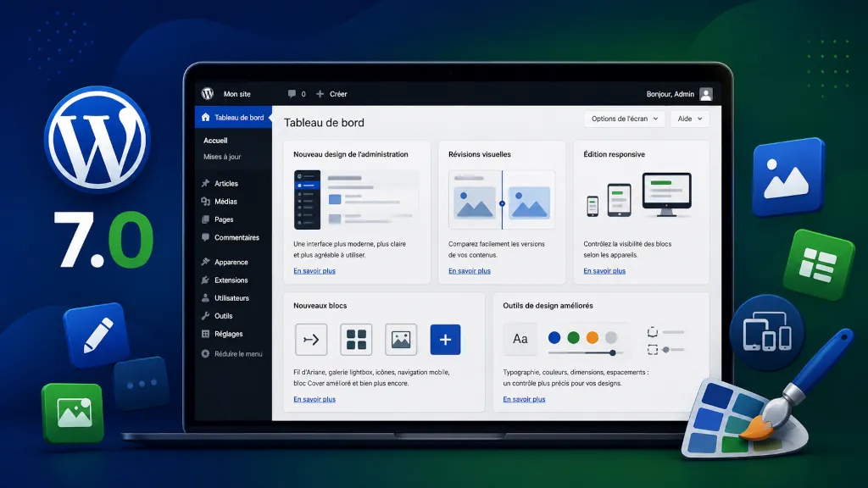Screen dimensions: 868x488
Task: Open En savoir plus under Édition responsive
Action: pyautogui.click(x=604, y=270)
